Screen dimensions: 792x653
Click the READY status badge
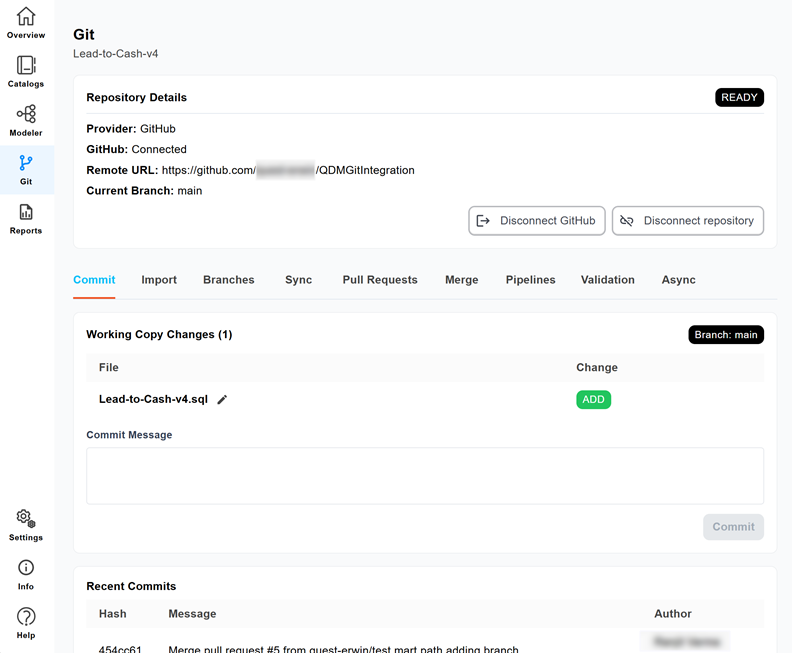coord(739,97)
